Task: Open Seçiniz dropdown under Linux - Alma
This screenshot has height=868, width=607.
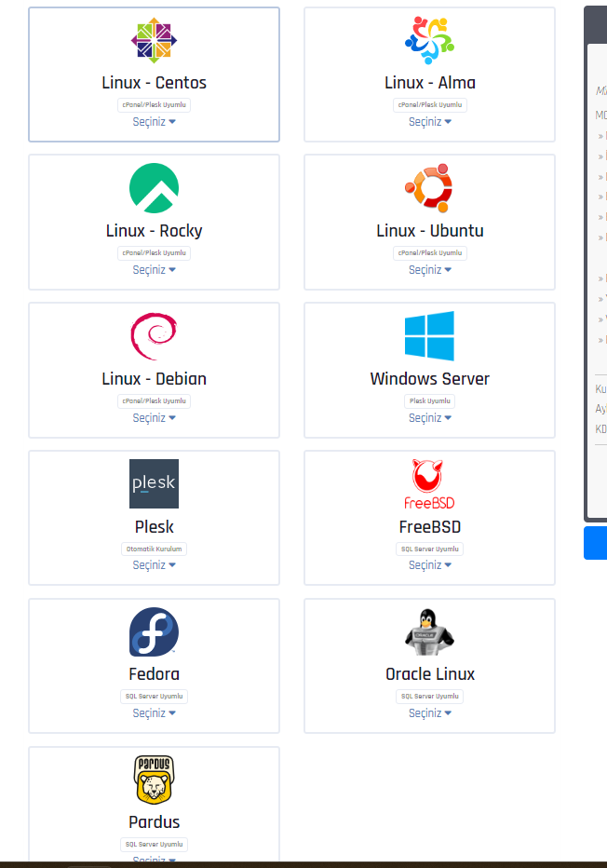Action: pos(430,122)
